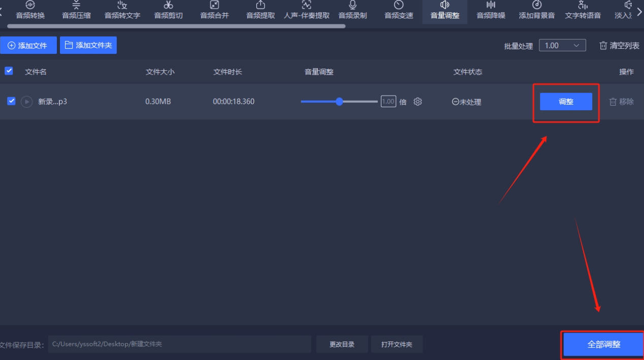The height and width of the screenshot is (360, 644).
Task: Open the 音频降噪 noise reduction tool
Action: point(491,11)
